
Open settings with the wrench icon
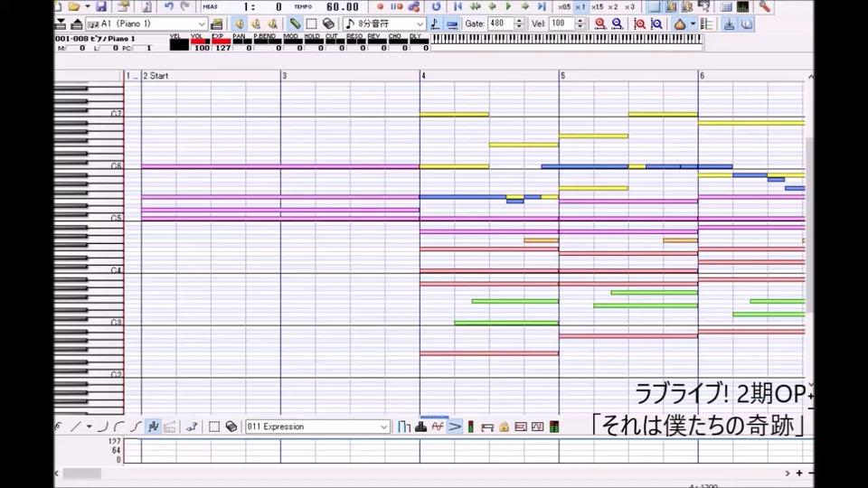pyautogui.click(x=765, y=6)
